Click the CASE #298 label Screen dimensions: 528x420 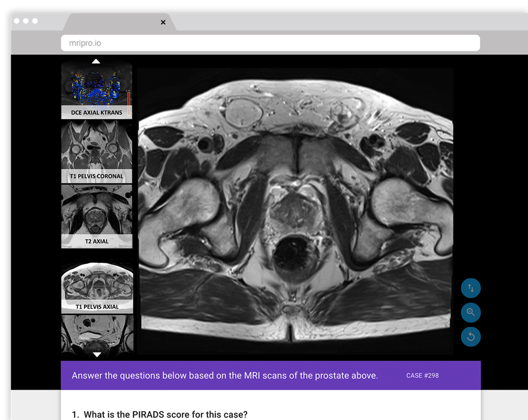coord(422,375)
